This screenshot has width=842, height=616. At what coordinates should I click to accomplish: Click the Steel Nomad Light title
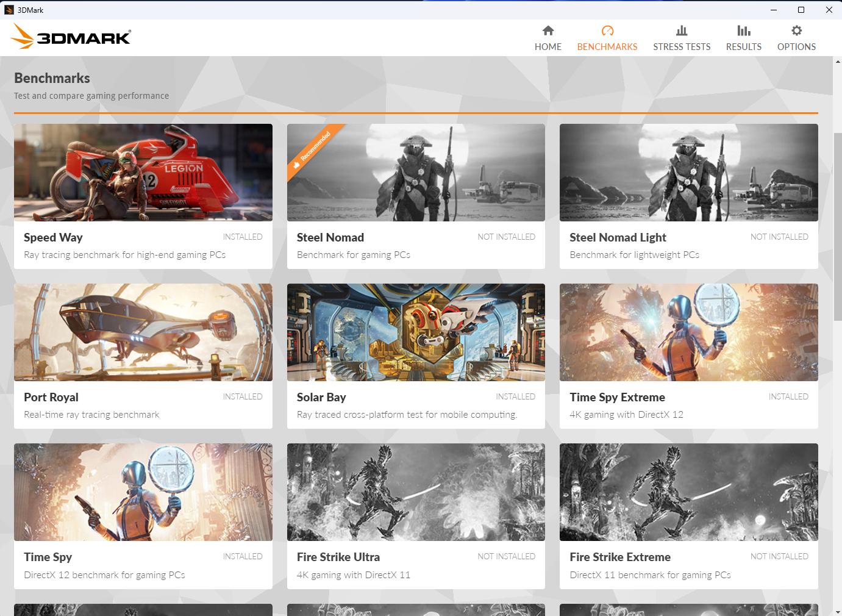click(618, 237)
